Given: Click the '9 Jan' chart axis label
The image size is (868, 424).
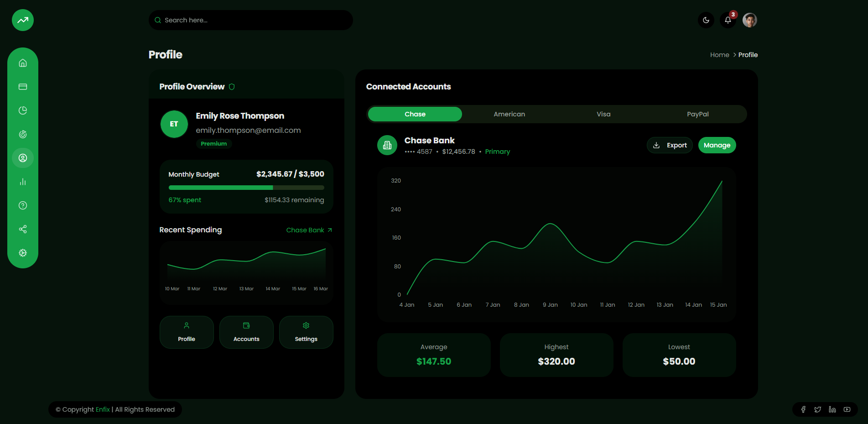Looking at the screenshot, I should 550,305.
